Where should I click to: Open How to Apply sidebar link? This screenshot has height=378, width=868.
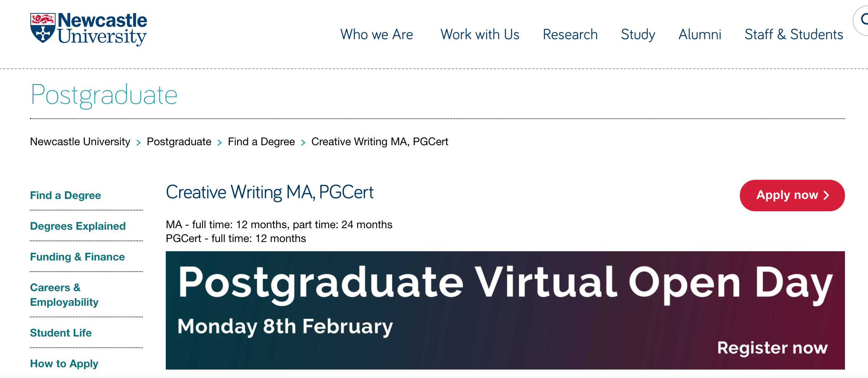[x=64, y=364]
